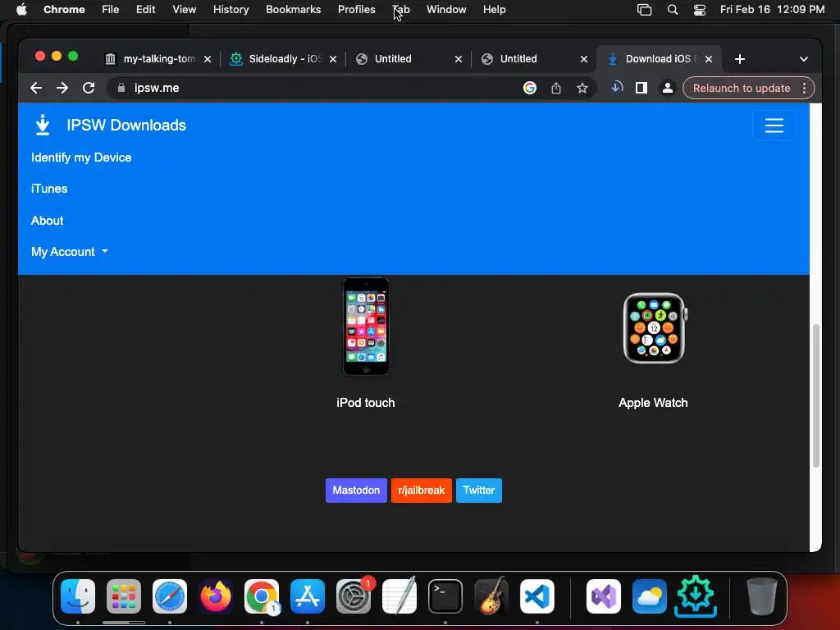Image resolution: width=840 pixels, height=630 pixels.
Task: Open the Chrome side panel
Action: click(641, 88)
